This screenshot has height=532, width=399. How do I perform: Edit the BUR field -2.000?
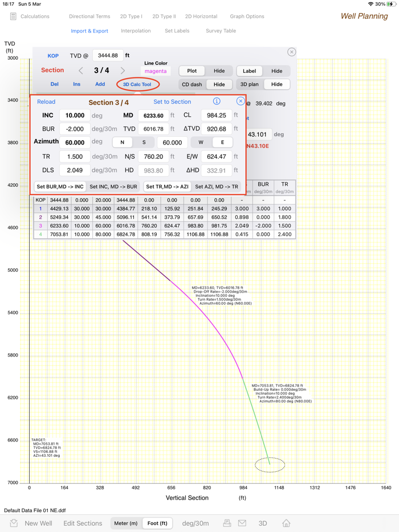[75, 129]
